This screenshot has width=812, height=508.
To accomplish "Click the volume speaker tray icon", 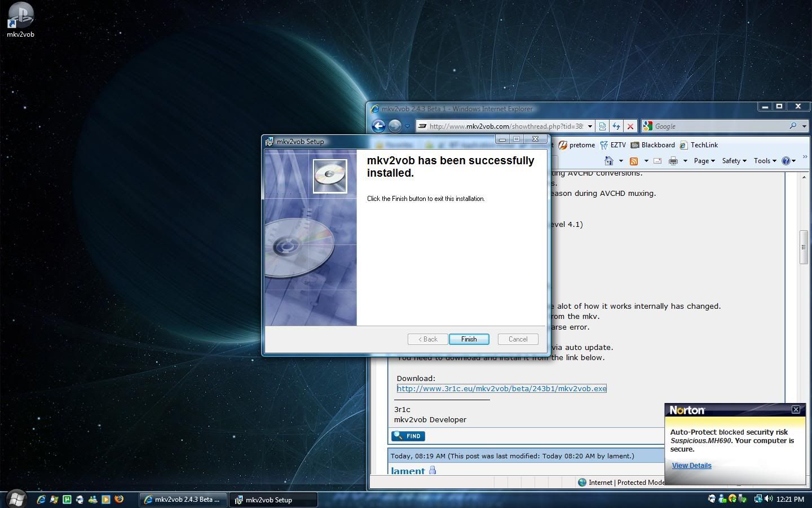I will [x=769, y=499].
